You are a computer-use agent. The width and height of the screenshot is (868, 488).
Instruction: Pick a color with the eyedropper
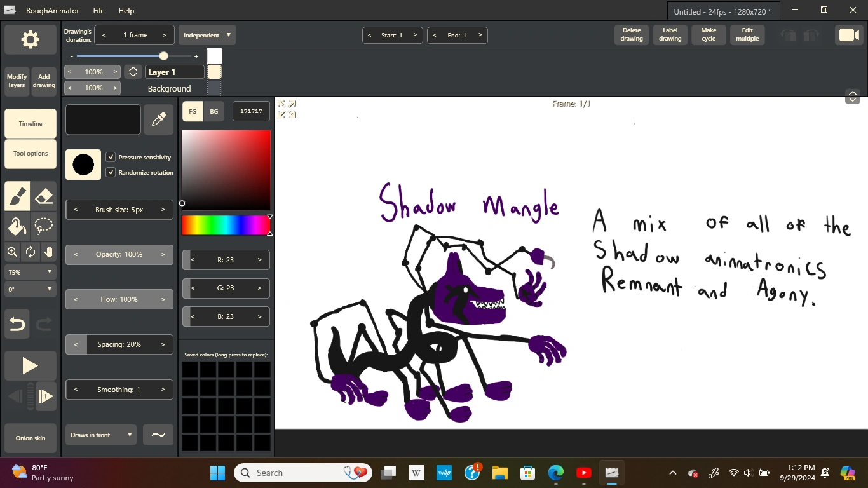click(158, 119)
